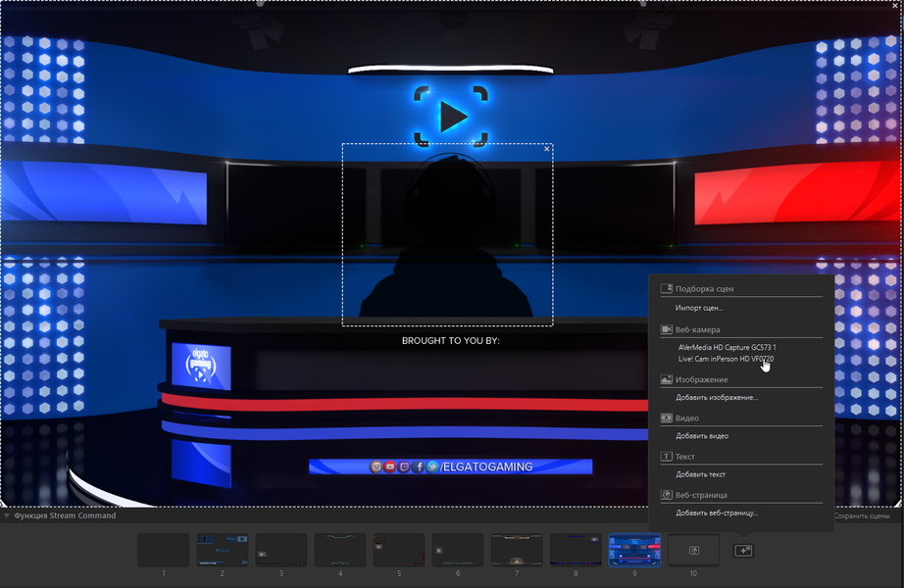Image resolution: width=904 pixels, height=588 pixels.
Task: Select empty scene slot 1
Action: [x=164, y=550]
